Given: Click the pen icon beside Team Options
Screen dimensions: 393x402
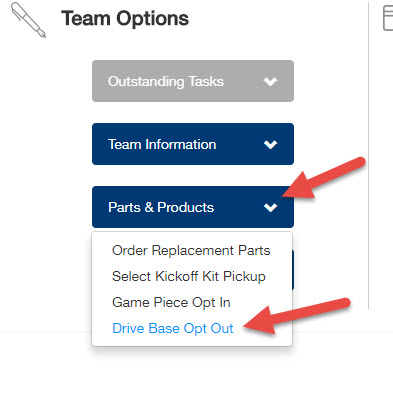Looking at the screenshot, I should (28, 20).
